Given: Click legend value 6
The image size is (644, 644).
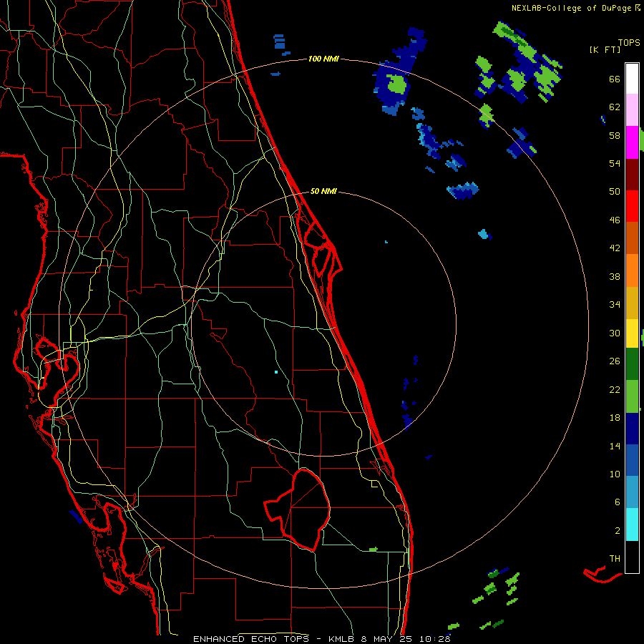Looking at the screenshot, I should pos(618,502).
